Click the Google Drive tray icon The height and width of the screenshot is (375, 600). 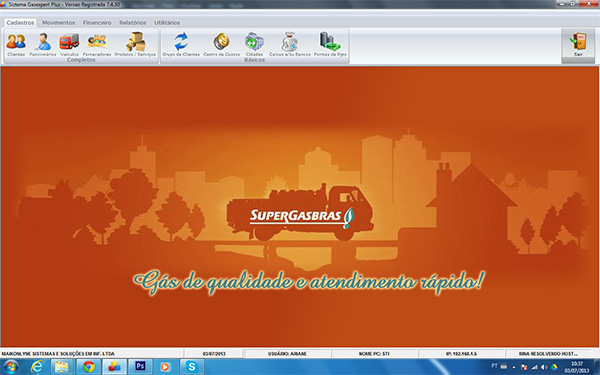pos(554,367)
